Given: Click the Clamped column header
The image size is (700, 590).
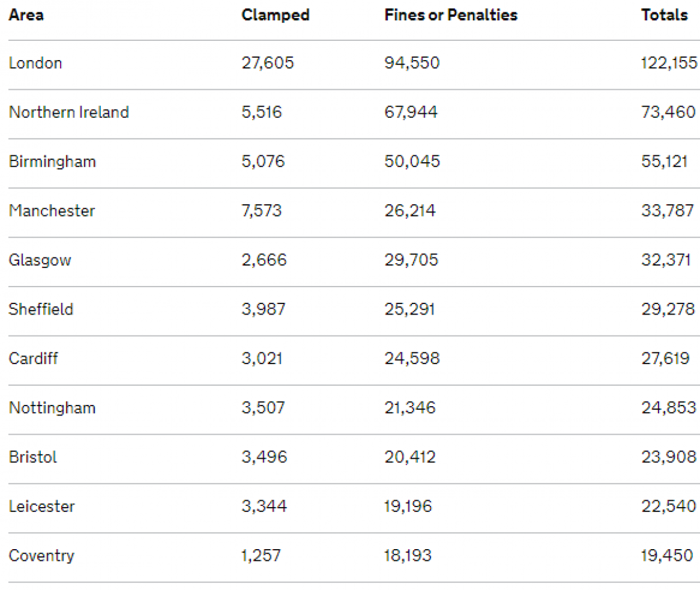Looking at the screenshot, I should [275, 15].
